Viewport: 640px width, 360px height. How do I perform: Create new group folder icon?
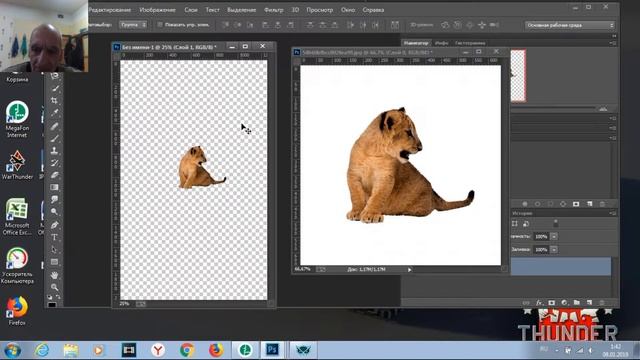(x=576, y=303)
